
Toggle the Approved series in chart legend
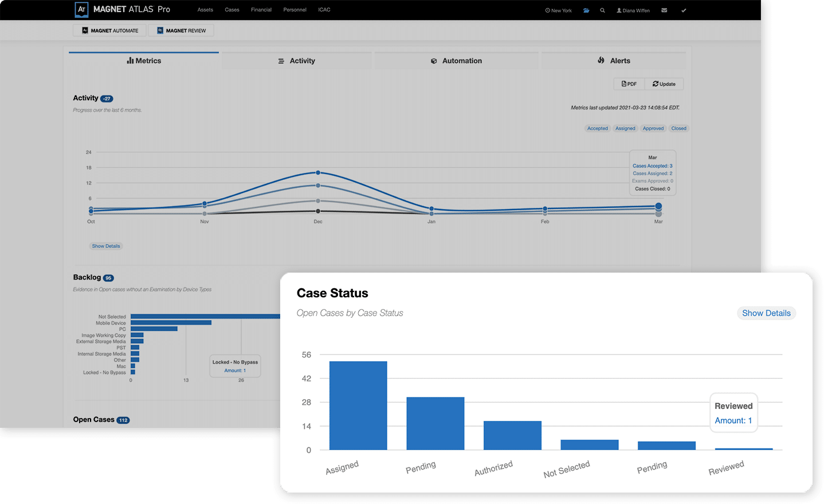653,128
